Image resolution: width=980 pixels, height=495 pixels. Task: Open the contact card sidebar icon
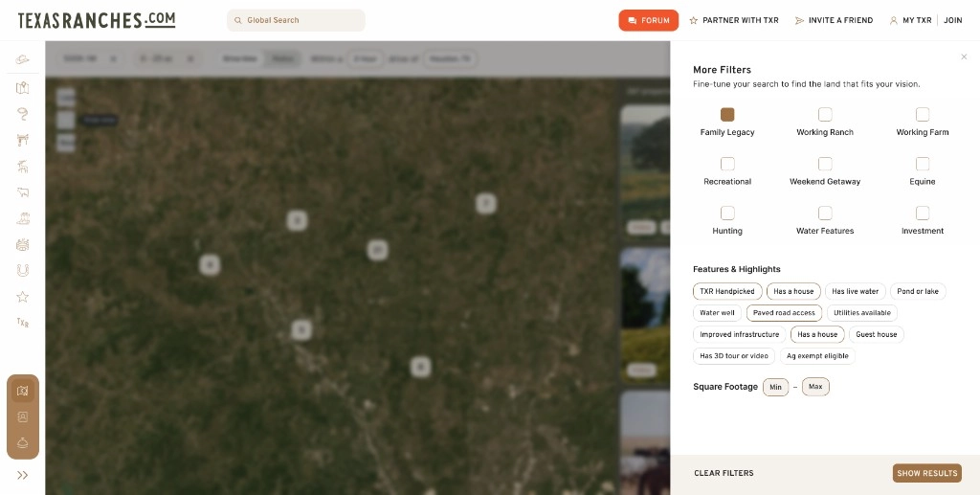(x=23, y=416)
